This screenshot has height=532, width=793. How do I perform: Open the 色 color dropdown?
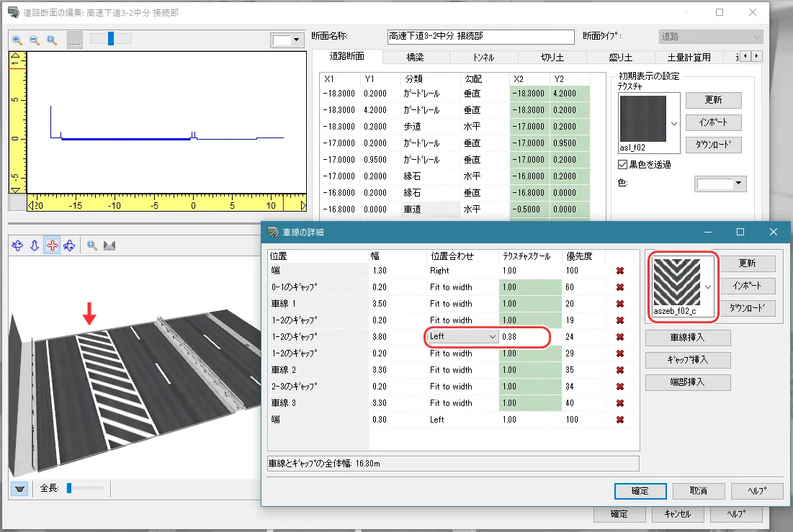click(x=738, y=184)
